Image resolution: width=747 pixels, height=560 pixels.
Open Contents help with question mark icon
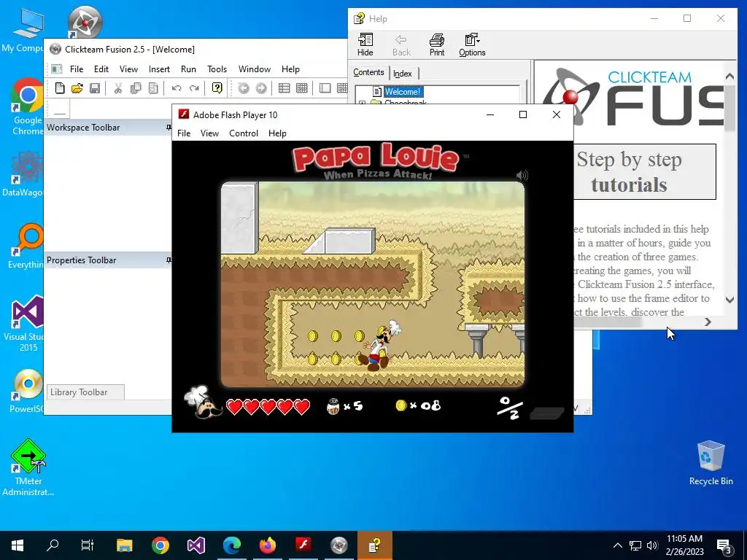point(217,88)
